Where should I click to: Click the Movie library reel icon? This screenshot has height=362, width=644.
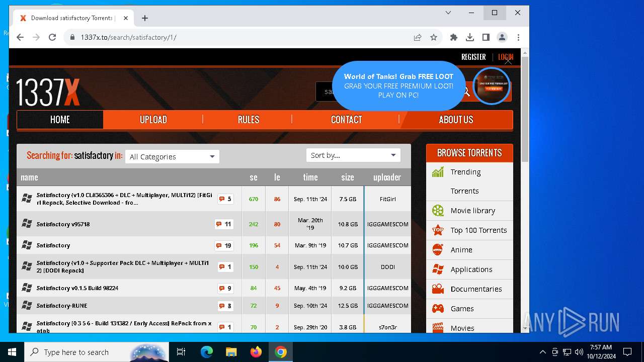click(438, 211)
